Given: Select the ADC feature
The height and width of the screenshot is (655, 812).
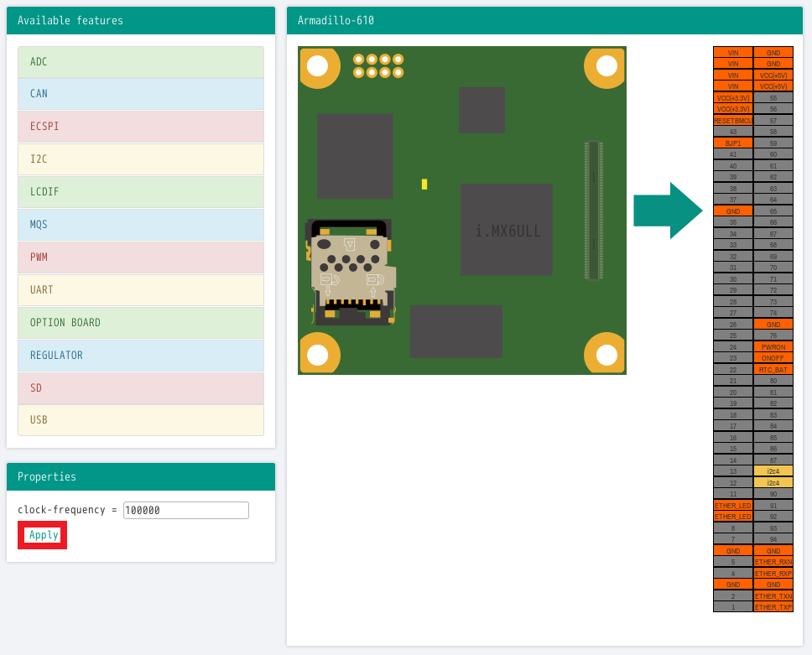Looking at the screenshot, I should tap(141, 62).
